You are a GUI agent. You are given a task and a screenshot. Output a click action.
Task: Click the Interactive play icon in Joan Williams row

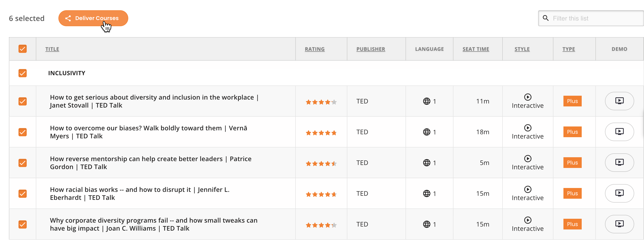click(527, 220)
